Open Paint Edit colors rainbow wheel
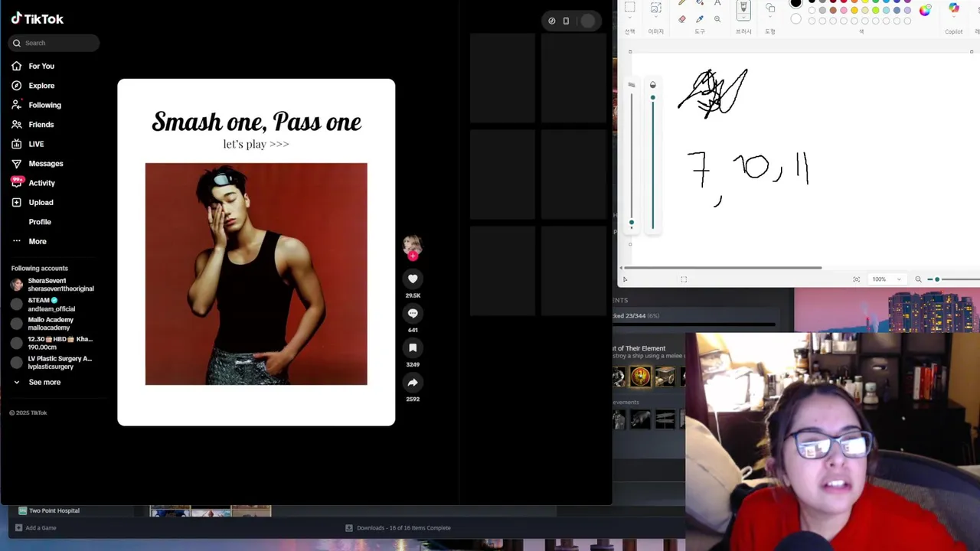The image size is (980, 551). click(x=925, y=10)
